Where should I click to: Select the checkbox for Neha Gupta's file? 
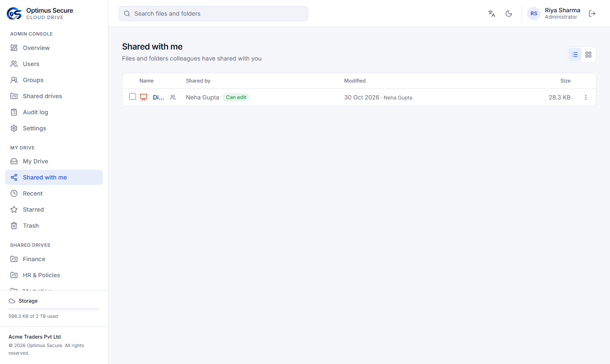click(133, 97)
